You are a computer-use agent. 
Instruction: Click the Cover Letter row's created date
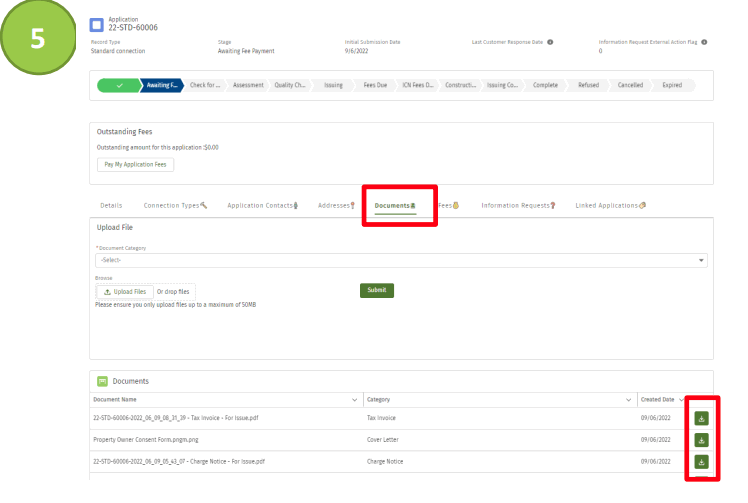(655, 440)
